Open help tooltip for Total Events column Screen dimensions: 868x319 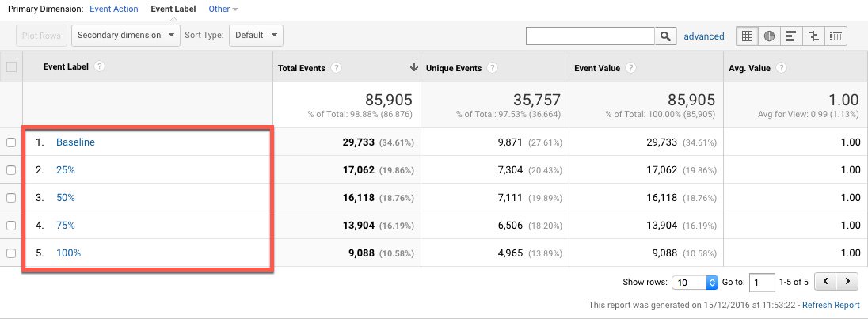336,69
